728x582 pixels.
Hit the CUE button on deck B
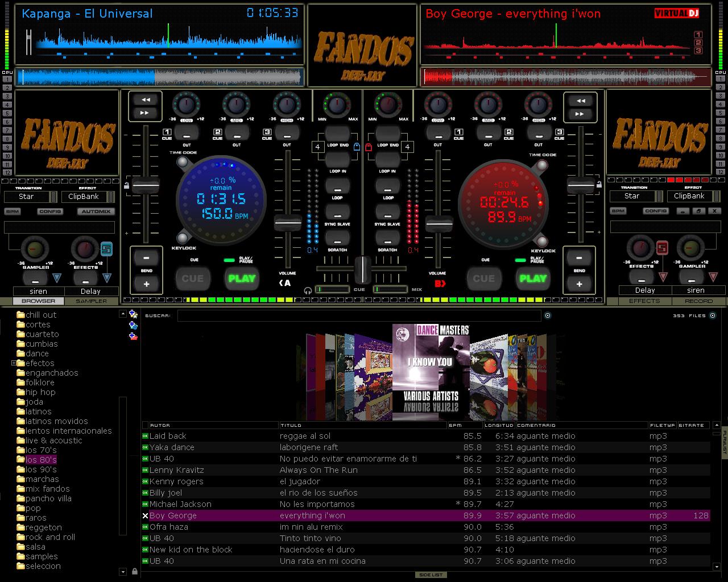click(484, 278)
